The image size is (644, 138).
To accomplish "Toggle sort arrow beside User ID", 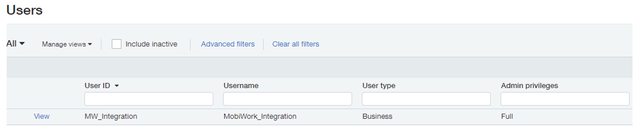I will pyautogui.click(x=117, y=86).
